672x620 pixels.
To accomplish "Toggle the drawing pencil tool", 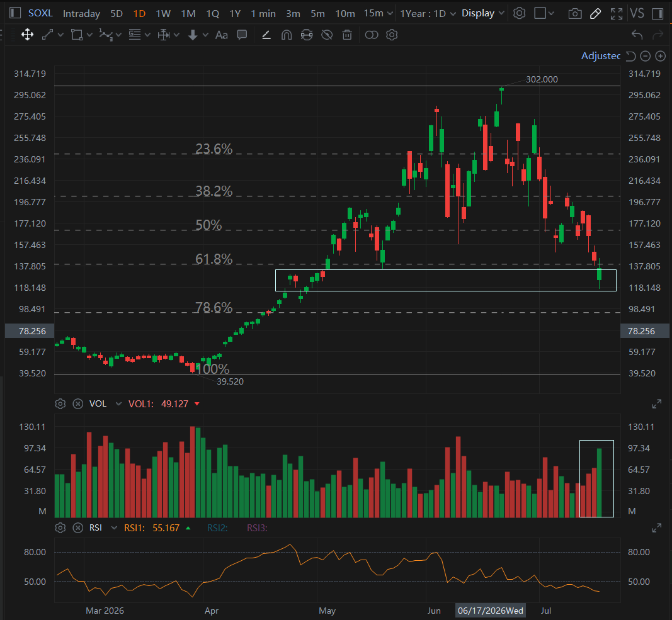I will tap(595, 14).
